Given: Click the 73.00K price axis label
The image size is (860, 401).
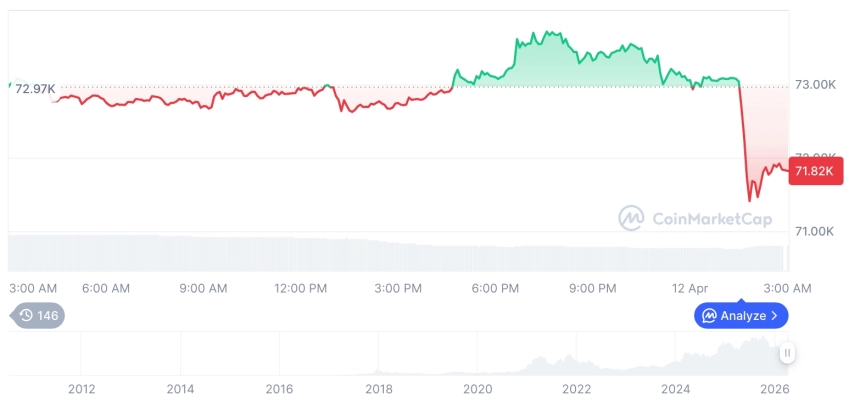Looking at the screenshot, I should pyautogui.click(x=815, y=85).
